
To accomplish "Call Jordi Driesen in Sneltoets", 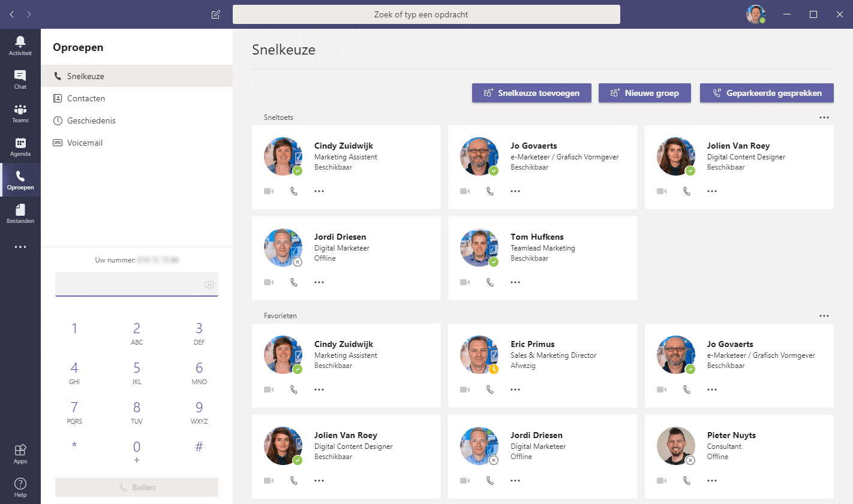I will (294, 282).
